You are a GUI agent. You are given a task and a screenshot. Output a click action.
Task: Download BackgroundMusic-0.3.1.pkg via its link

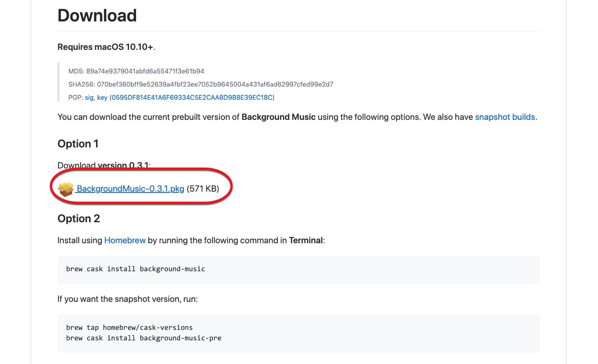coord(130,189)
